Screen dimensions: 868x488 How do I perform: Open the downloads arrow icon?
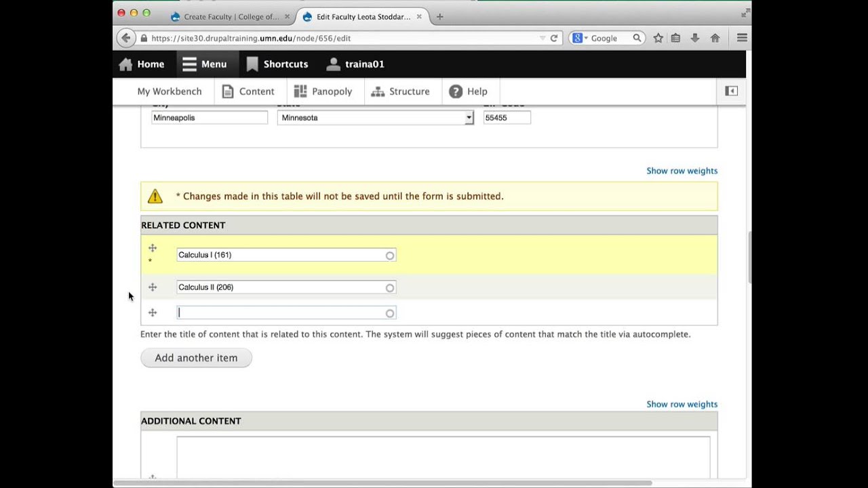pos(695,38)
